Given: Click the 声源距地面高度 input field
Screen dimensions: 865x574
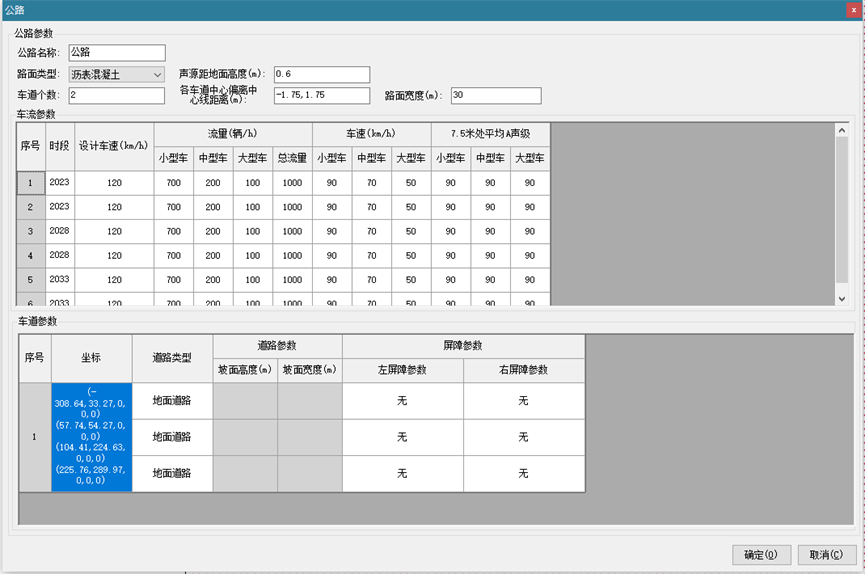Looking at the screenshot, I should 321,75.
